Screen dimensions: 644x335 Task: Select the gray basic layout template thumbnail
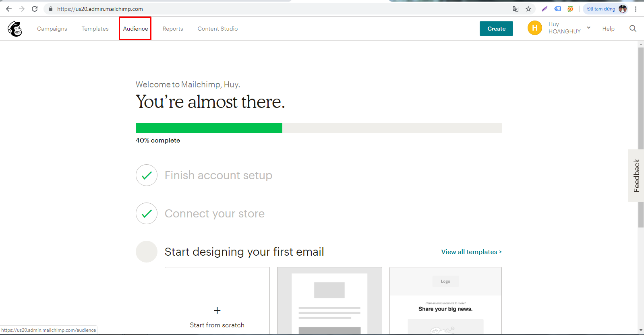point(329,300)
